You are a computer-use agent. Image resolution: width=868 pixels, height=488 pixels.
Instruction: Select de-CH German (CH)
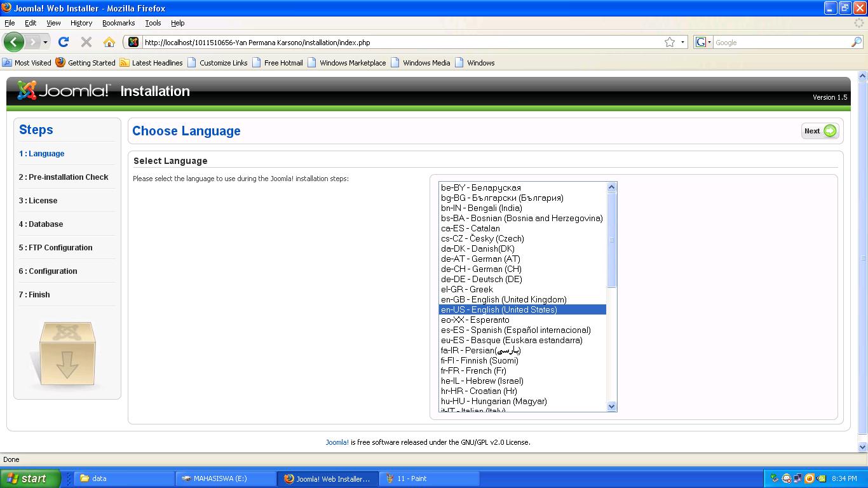pyautogui.click(x=522, y=269)
